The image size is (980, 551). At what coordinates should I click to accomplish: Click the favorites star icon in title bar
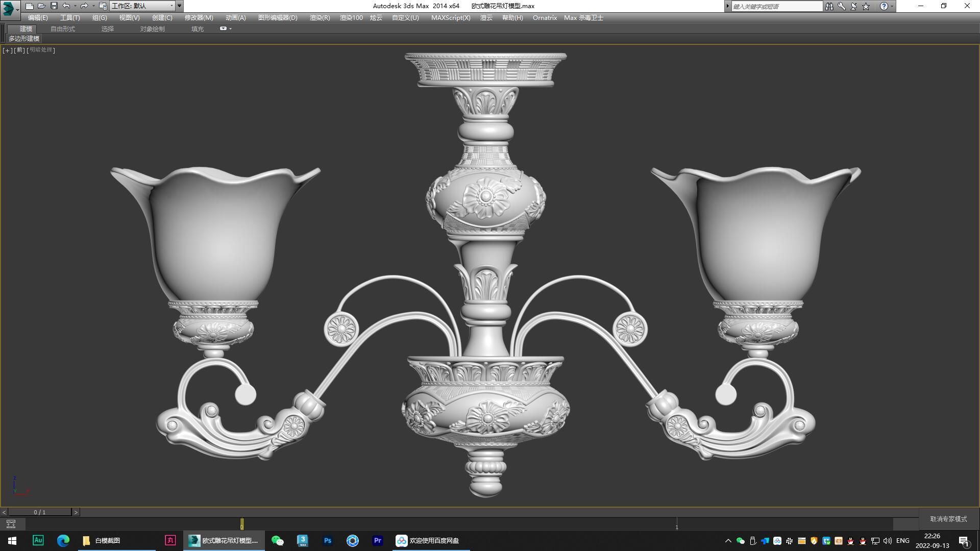[865, 6]
